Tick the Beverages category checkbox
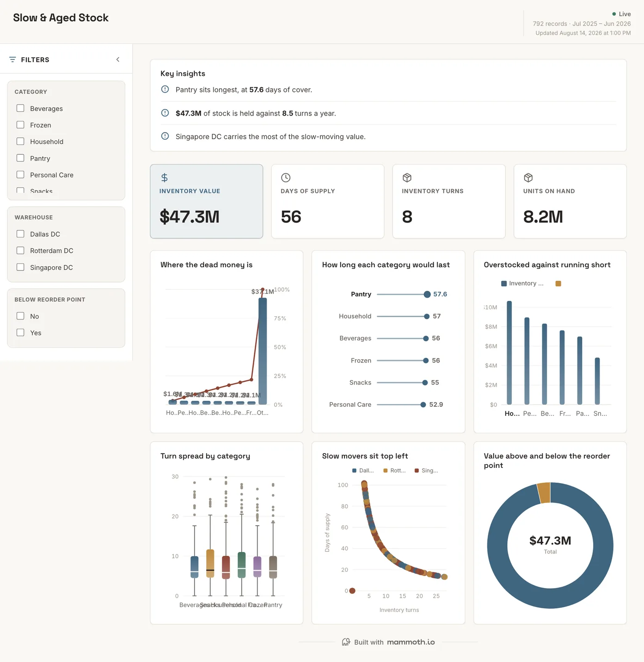The height and width of the screenshot is (662, 644). click(x=20, y=108)
